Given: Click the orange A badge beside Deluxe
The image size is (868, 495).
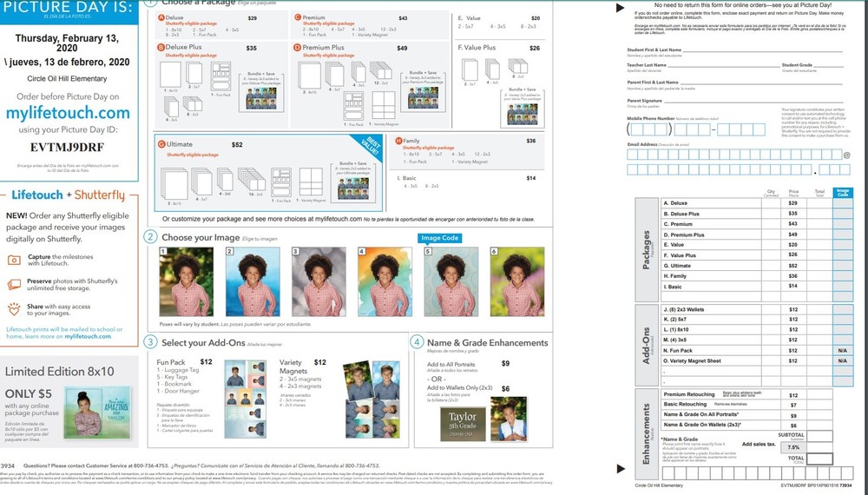Looking at the screenshot, I should [161, 17].
